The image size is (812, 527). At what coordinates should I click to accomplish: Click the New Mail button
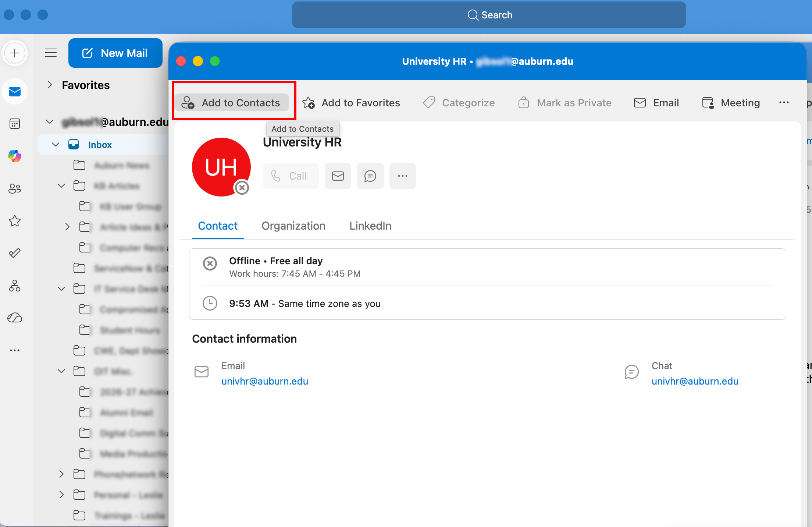click(x=115, y=53)
